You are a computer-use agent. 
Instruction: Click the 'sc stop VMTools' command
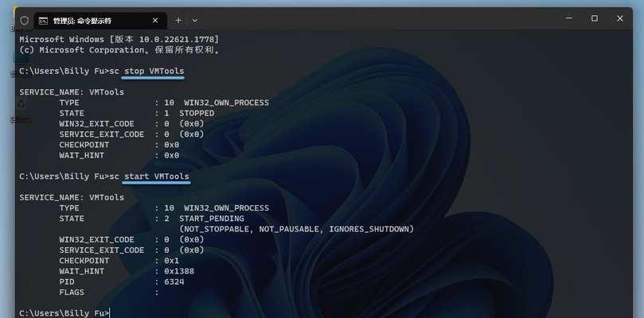(x=148, y=71)
